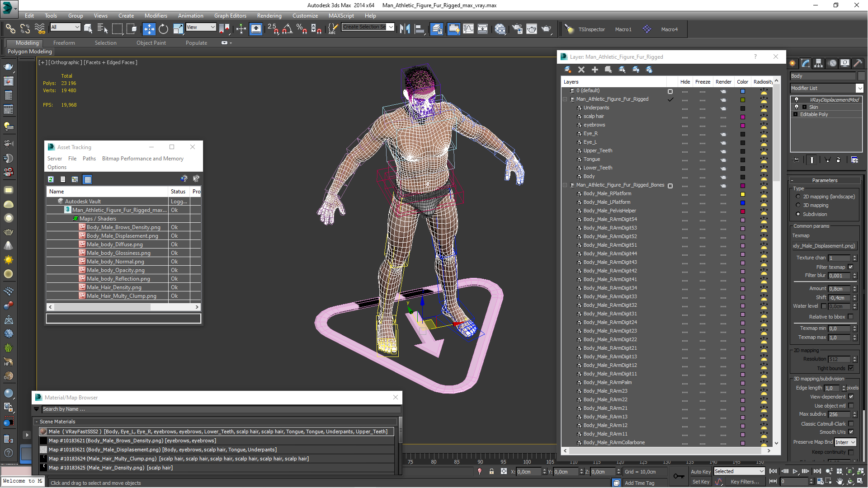The image size is (868, 488).
Task: Select 3D mapping radio button
Action: click(798, 205)
